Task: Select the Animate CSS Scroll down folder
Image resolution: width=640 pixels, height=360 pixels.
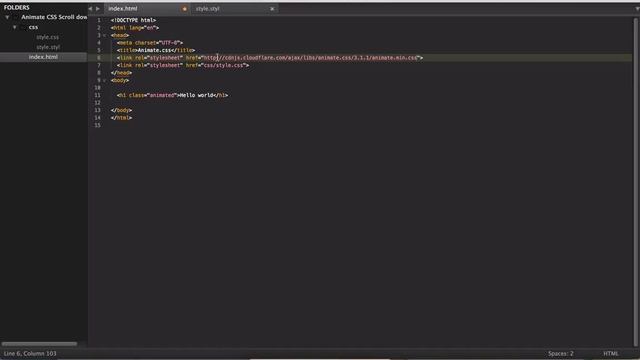Action: (x=54, y=17)
